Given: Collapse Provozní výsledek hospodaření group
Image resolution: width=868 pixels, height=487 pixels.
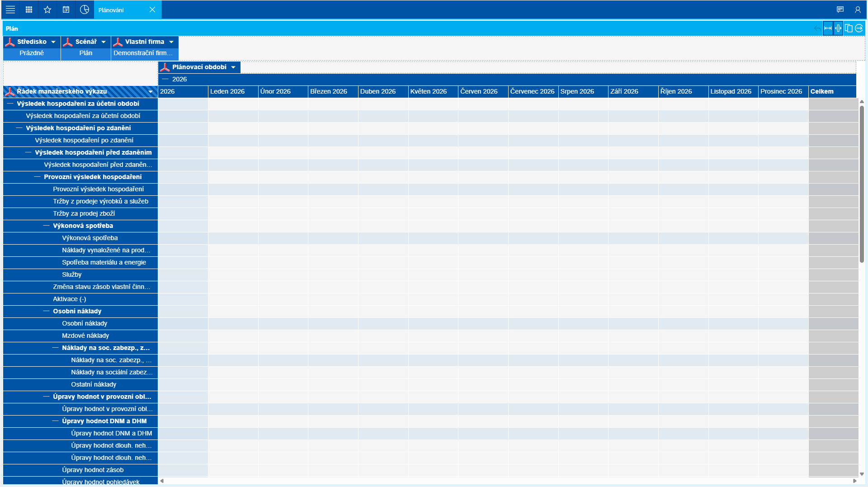Looking at the screenshot, I should click(x=37, y=177).
